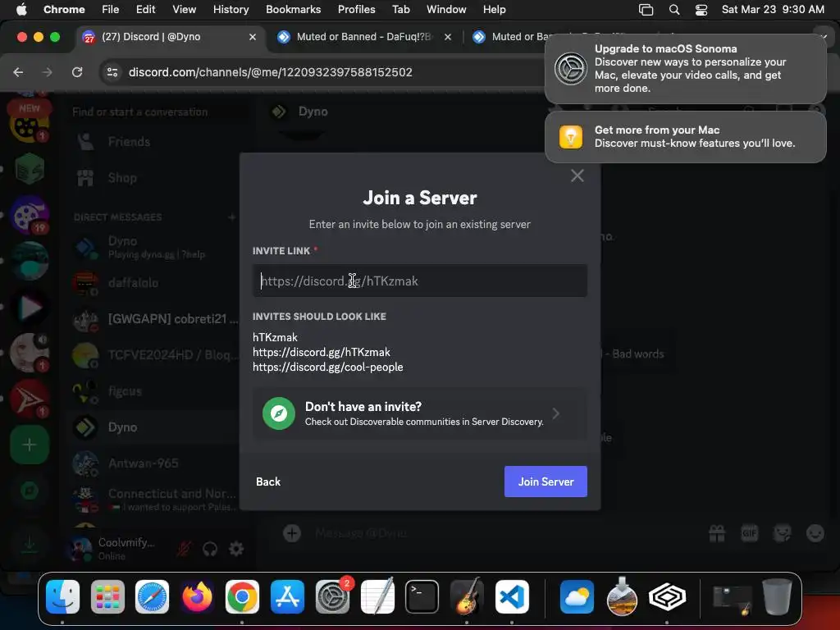840x630 pixels.
Task: Click the Coolvmify user profile panel
Action: pos(115,549)
